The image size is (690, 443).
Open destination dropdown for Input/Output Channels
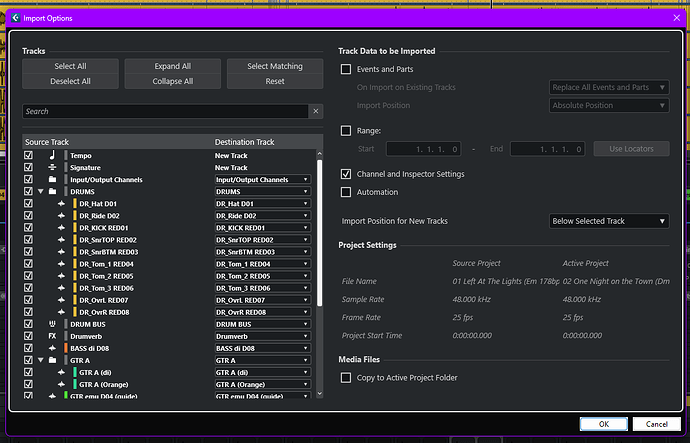tap(263, 179)
